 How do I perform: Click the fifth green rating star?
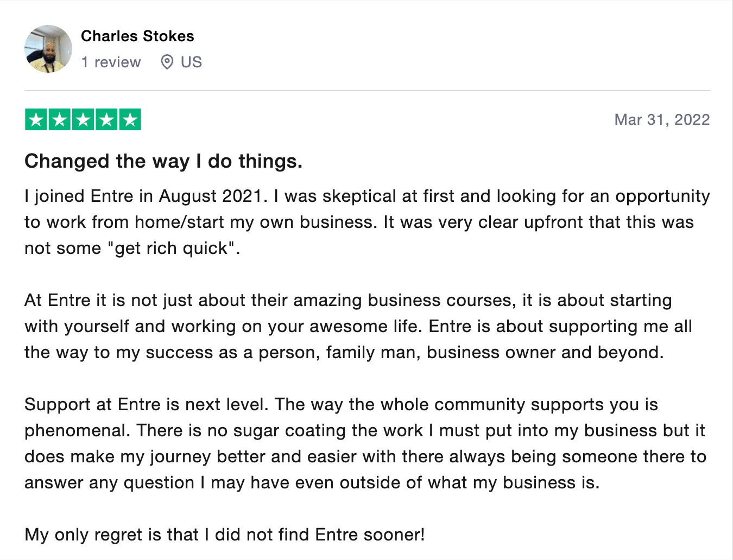pos(130,119)
